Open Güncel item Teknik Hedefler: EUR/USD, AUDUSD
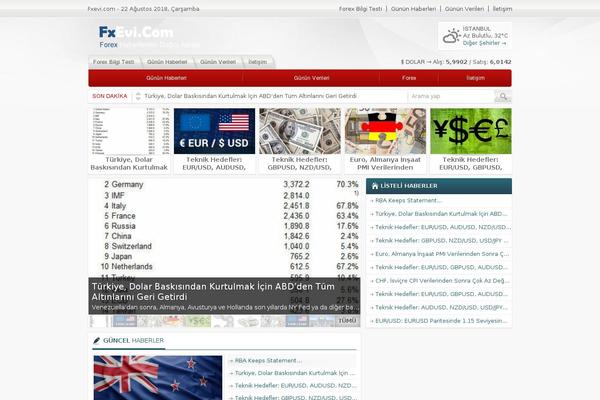The height and width of the screenshot is (400, 600). [x=293, y=386]
